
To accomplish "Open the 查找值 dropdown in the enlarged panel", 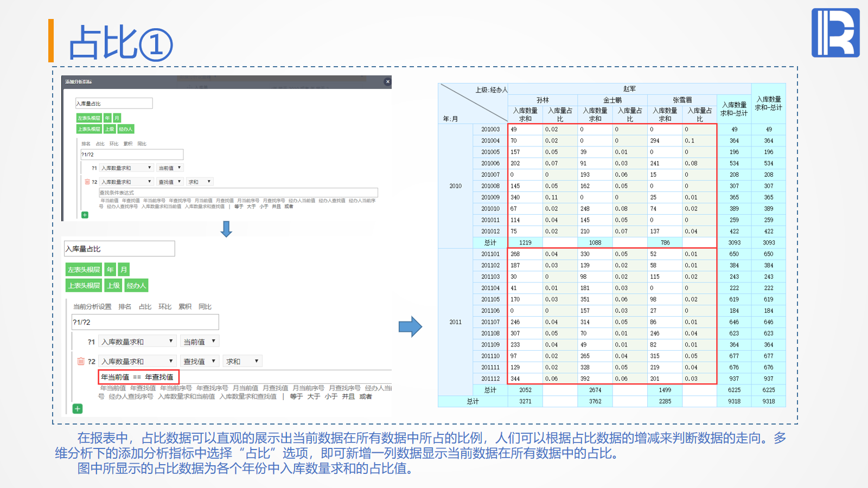I will [x=199, y=361].
